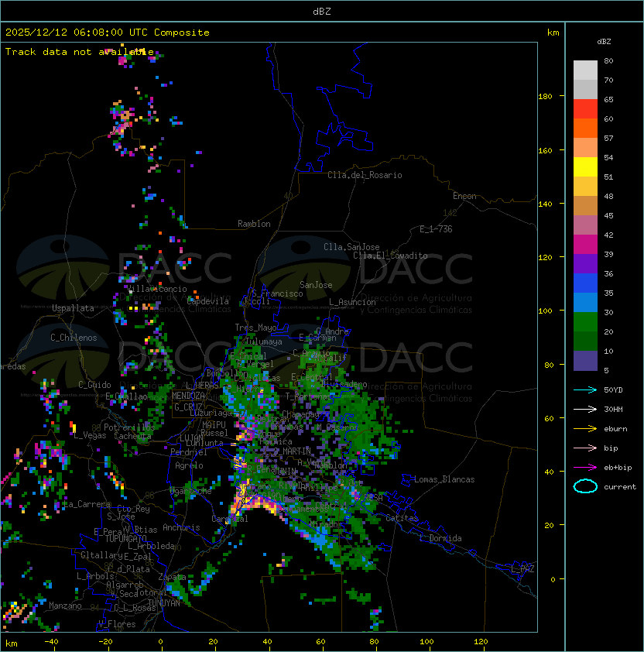
Task: Pick the bottom slate-purple swatch near 5
Action: point(585,361)
